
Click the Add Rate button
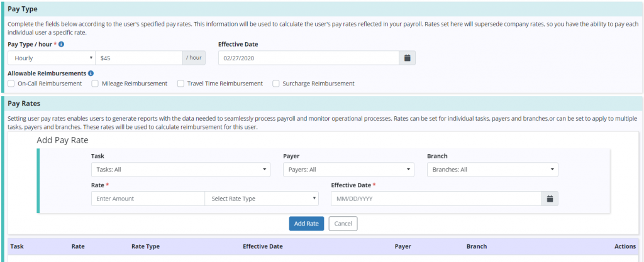tap(306, 224)
